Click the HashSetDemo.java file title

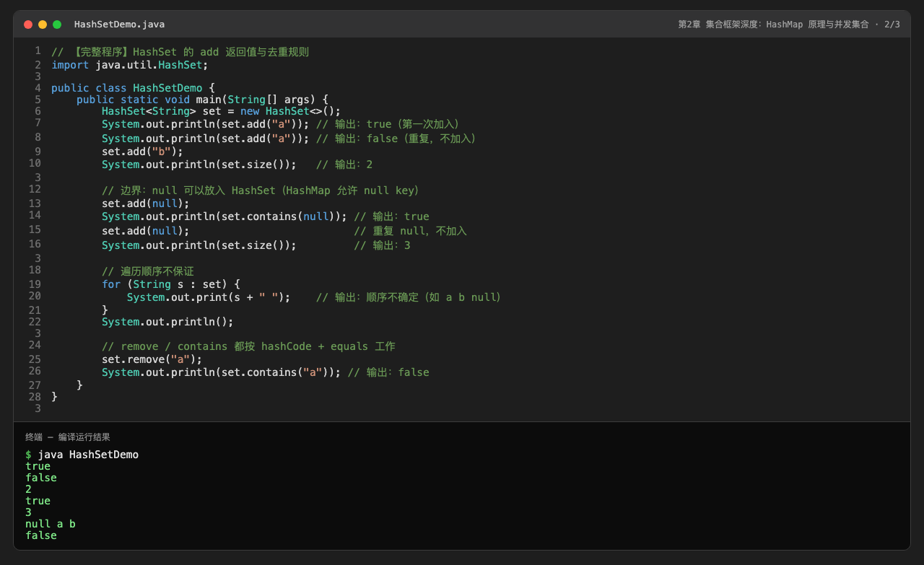pos(119,25)
